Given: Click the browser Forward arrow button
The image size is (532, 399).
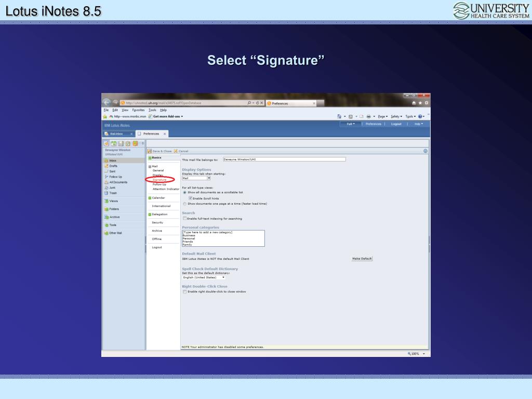Looking at the screenshot, I should pos(115,102).
